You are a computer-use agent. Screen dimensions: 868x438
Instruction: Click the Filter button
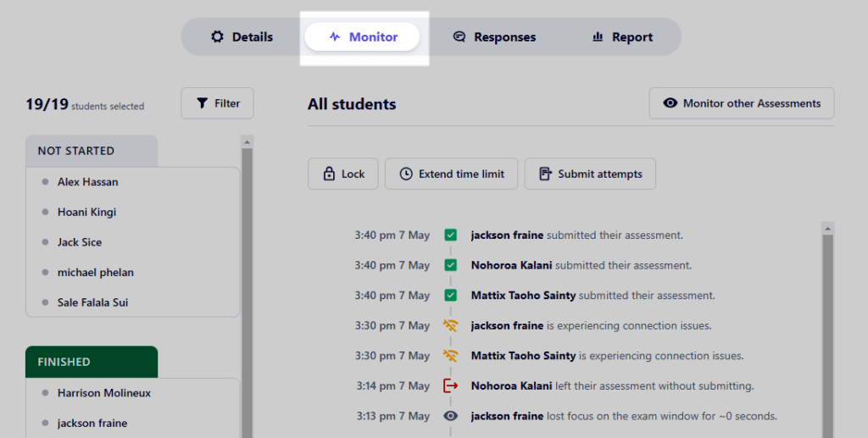point(217,103)
